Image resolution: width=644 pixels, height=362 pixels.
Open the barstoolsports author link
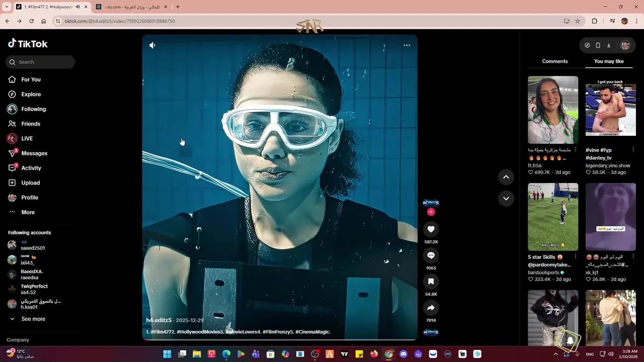click(543, 273)
